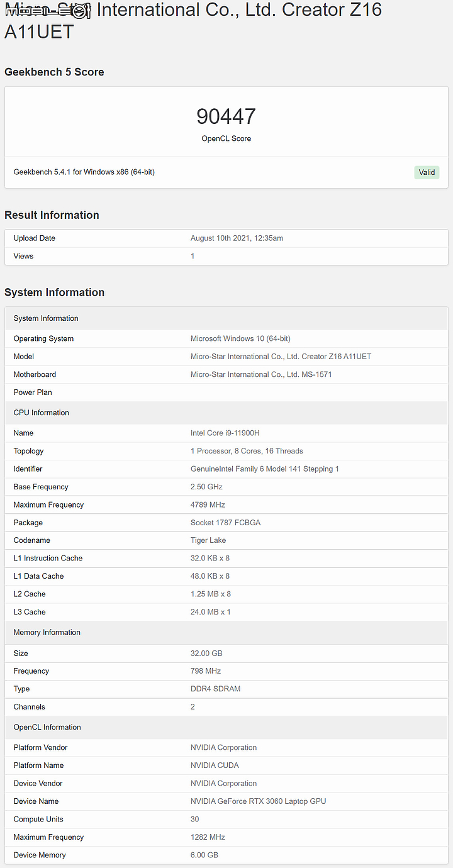This screenshot has width=453, height=868.
Task: Select Platform Vendor NVIDIA Corporation value
Action: (224, 748)
